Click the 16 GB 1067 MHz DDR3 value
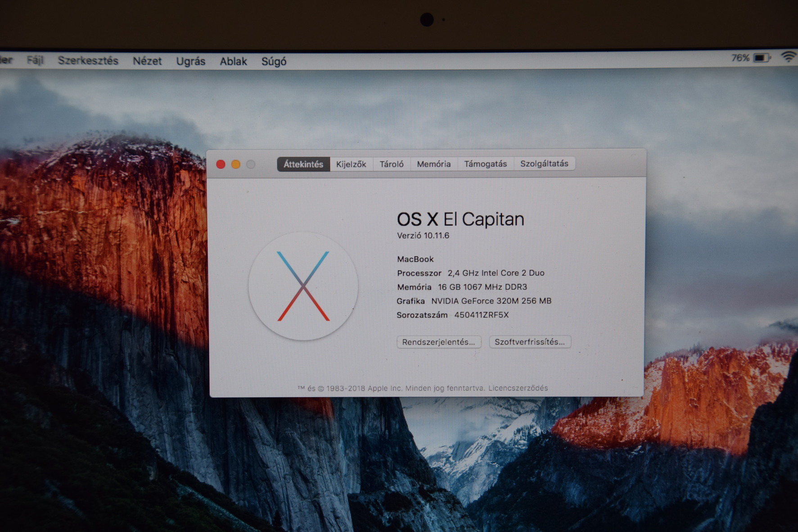 pos(482,287)
